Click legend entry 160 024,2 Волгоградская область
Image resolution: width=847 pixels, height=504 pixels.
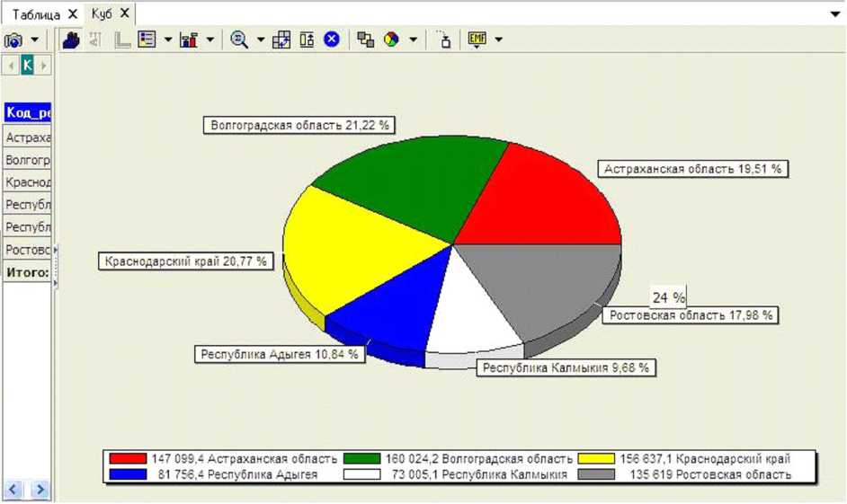478,459
